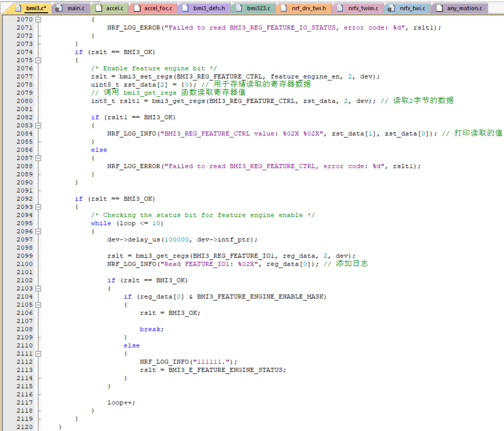Click the break keyword on line 2108

(x=151, y=329)
